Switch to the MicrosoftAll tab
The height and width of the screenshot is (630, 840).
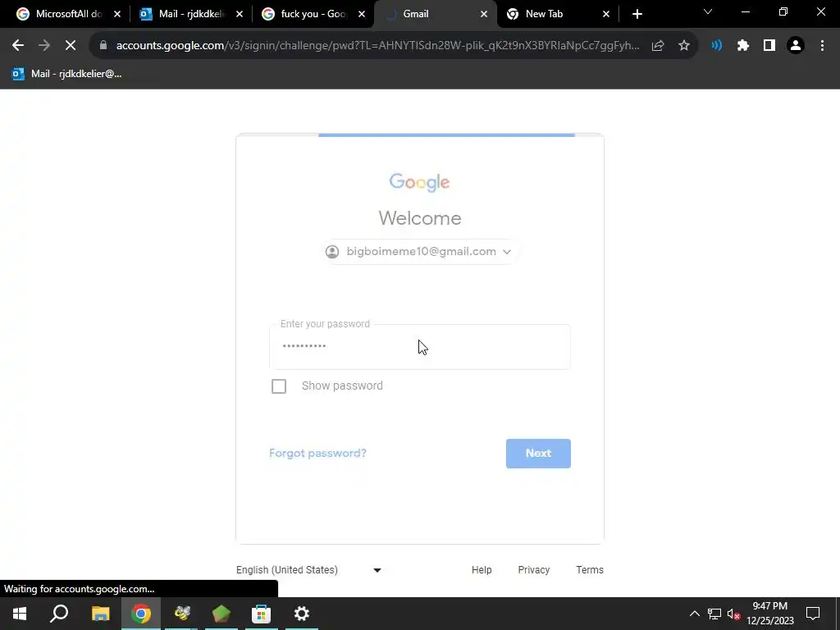click(69, 14)
